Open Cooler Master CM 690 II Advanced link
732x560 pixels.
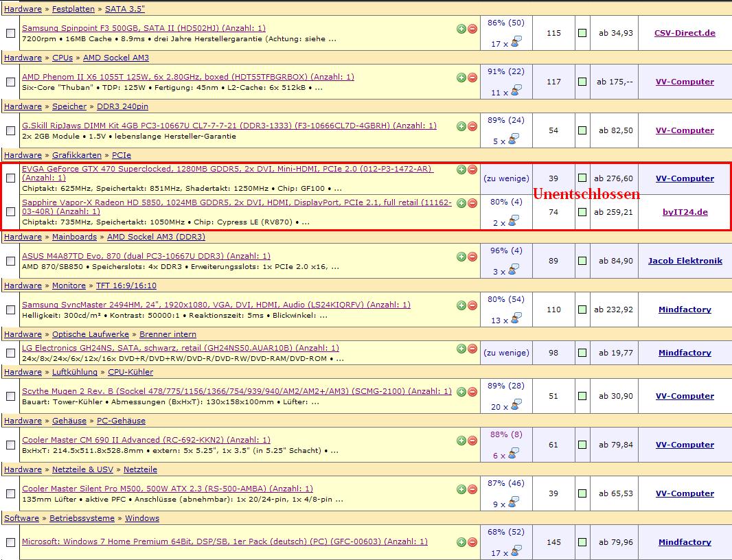[146, 440]
